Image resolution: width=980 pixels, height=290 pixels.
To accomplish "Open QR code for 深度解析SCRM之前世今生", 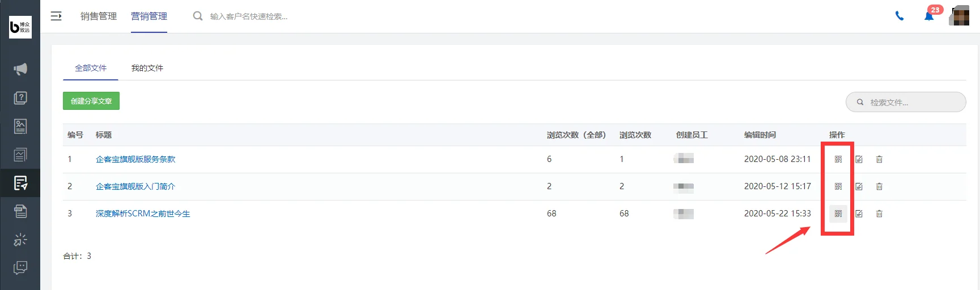I will [x=838, y=214].
